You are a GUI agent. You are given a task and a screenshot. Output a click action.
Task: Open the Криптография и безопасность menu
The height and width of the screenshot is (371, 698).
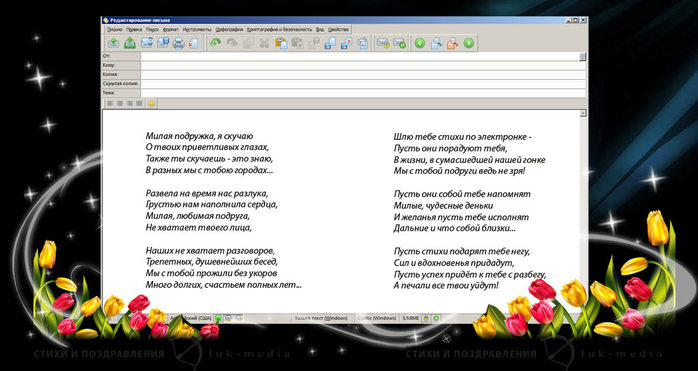coord(280,29)
